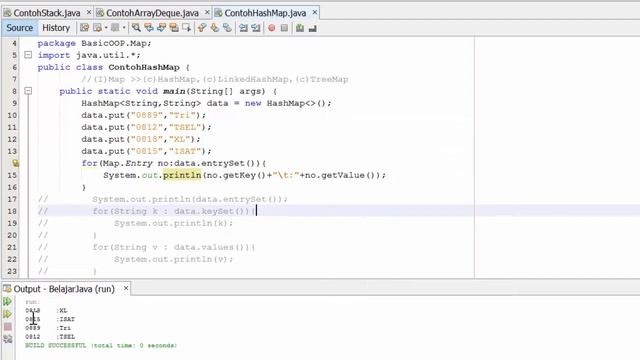The width and height of the screenshot is (640, 360).
Task: Close the ContohStack.java tab
Action: [x=89, y=13]
